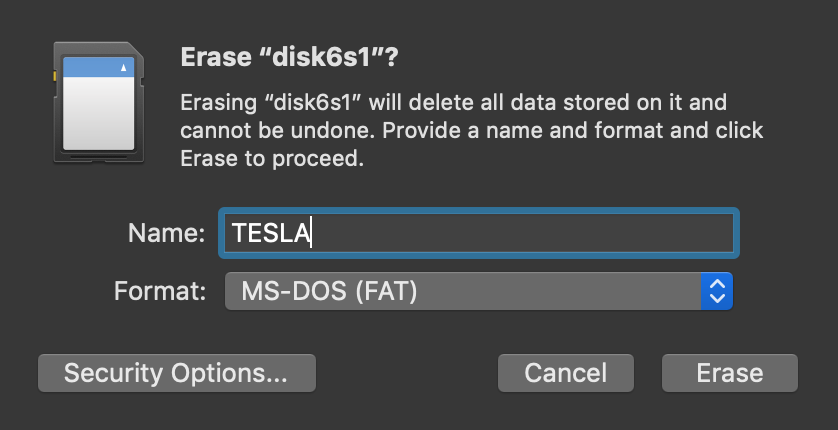Click "Erase to proceed" in the description
The height and width of the screenshot is (430, 838).
[x=270, y=159]
